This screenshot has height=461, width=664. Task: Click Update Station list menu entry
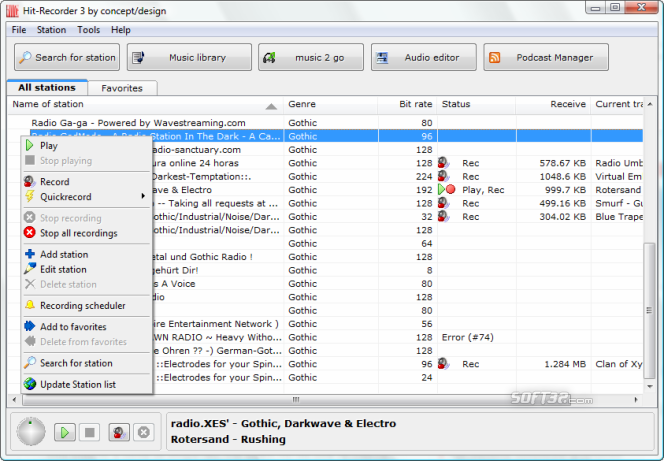point(87,384)
